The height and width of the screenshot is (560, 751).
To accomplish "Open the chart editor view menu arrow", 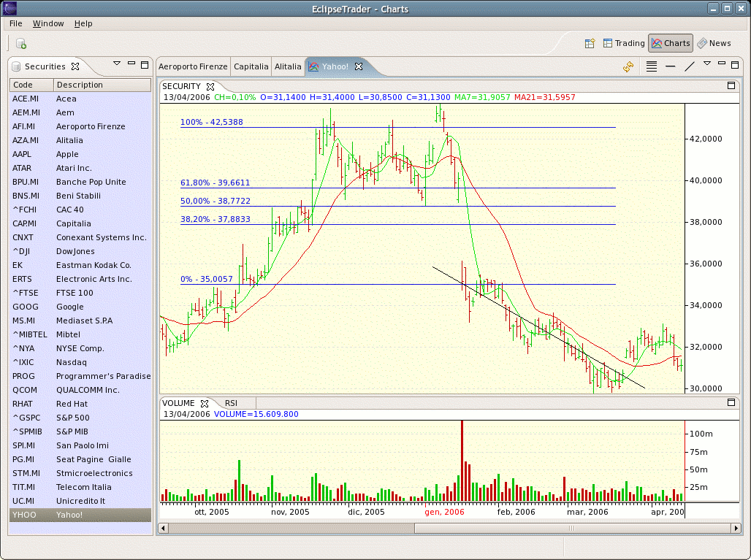I will click(x=706, y=64).
